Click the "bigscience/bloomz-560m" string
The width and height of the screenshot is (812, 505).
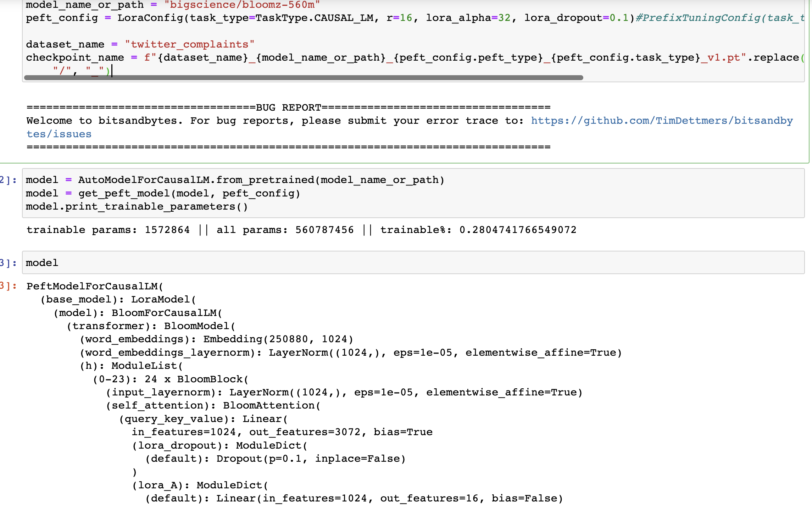(242, 5)
